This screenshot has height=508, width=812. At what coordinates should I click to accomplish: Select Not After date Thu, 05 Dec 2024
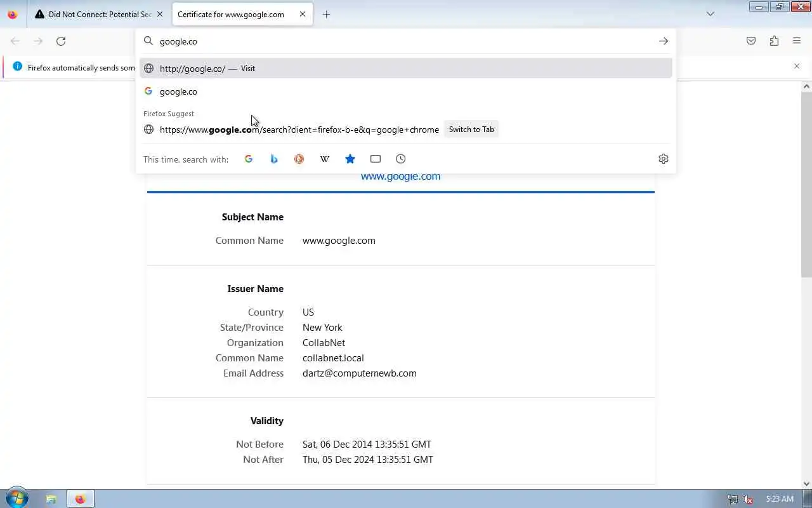click(x=368, y=460)
